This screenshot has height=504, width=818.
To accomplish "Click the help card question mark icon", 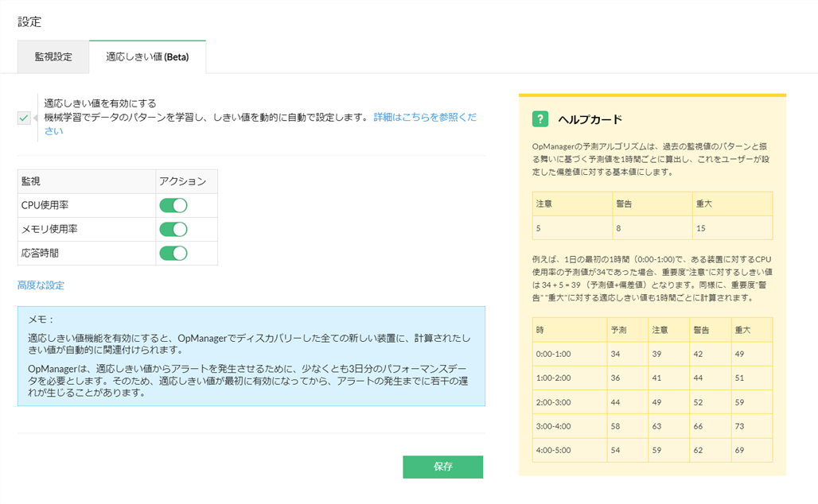I will pyautogui.click(x=541, y=119).
